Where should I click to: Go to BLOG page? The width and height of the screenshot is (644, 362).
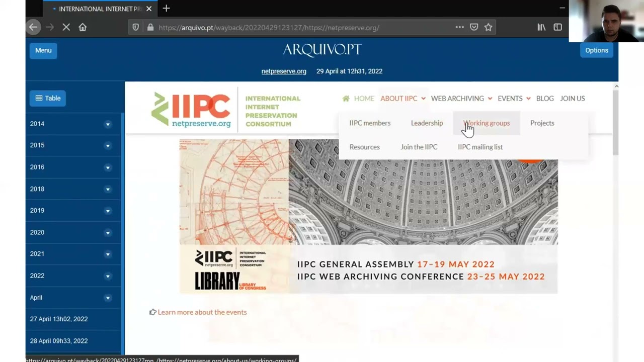point(545,99)
